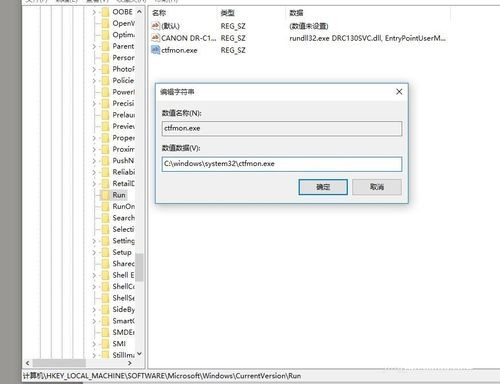Click the PhotoF folder icon
The height and width of the screenshot is (384, 500).
point(105,69)
